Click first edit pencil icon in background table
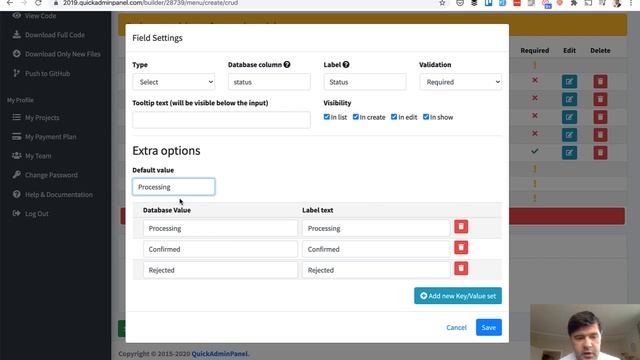The width and height of the screenshot is (640, 360). 569,82
